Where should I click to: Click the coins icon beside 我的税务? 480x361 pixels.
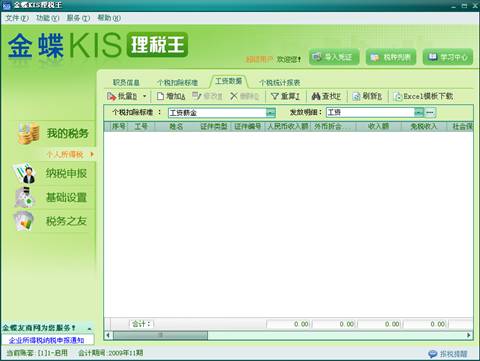pos(29,133)
